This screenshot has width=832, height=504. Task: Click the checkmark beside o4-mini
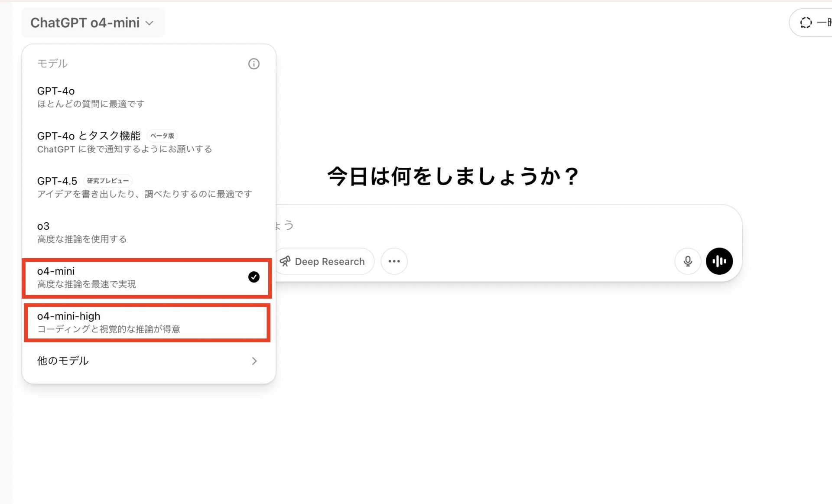253,277
